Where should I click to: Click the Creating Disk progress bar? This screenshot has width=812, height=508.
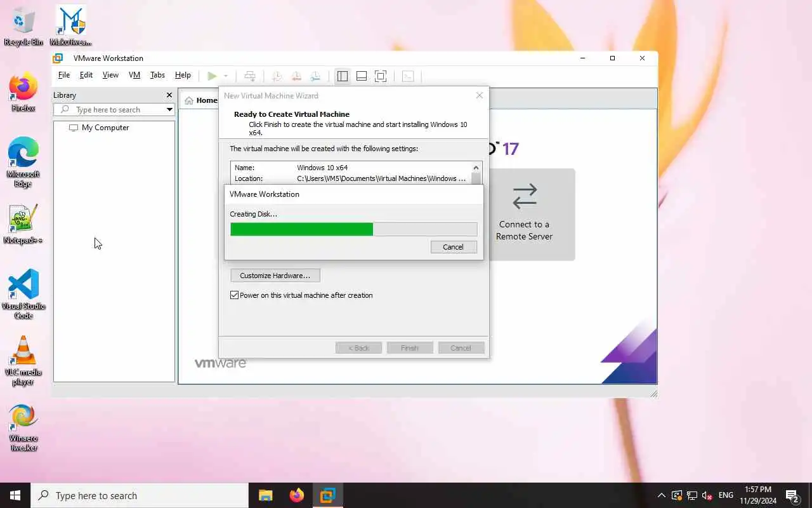353,229
